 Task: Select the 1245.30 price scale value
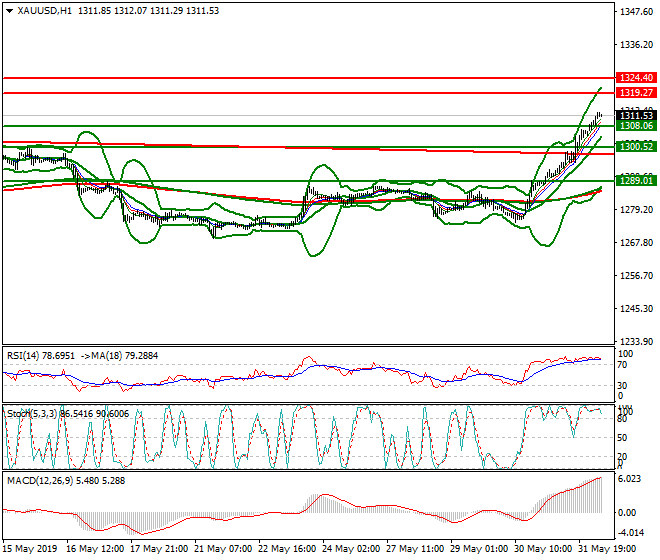(636, 309)
